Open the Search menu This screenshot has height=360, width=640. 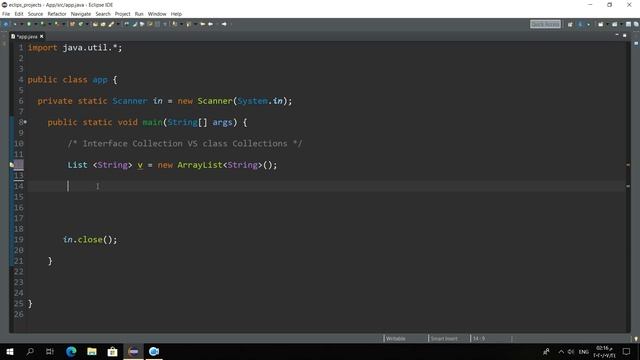pyautogui.click(x=103, y=14)
